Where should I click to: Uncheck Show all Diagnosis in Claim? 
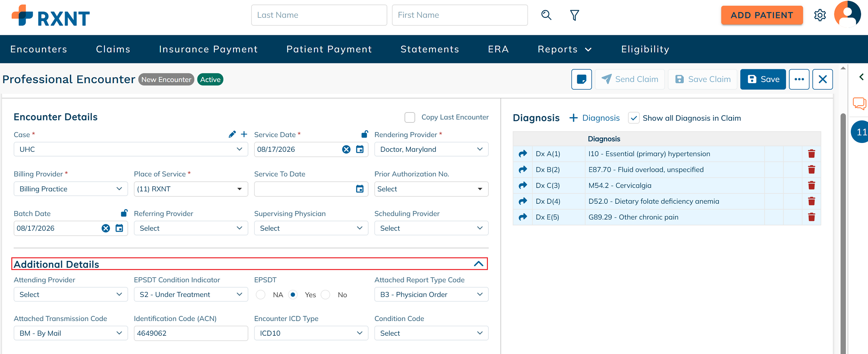(634, 118)
